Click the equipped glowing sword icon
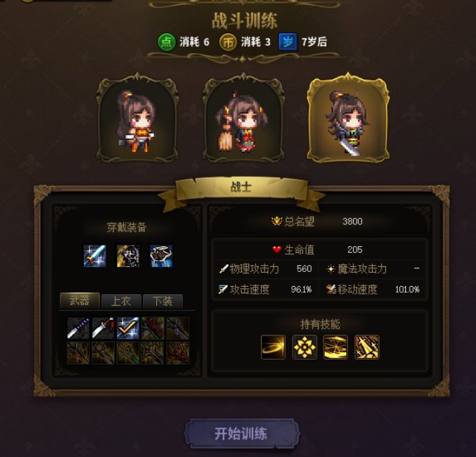The image size is (476, 457). 95,256
